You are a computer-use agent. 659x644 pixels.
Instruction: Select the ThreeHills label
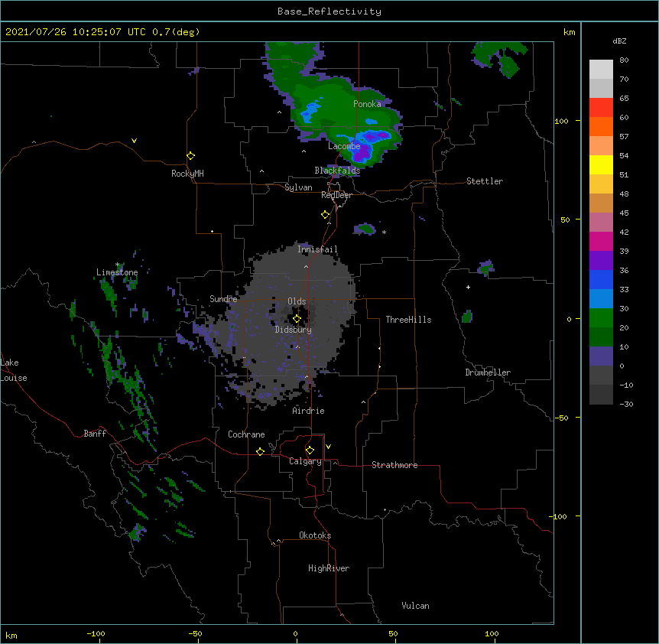[408, 320]
